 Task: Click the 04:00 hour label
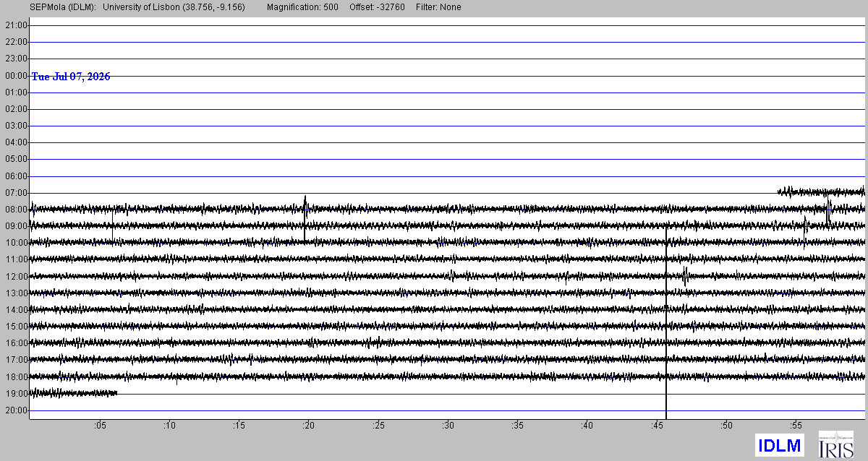[x=16, y=142]
